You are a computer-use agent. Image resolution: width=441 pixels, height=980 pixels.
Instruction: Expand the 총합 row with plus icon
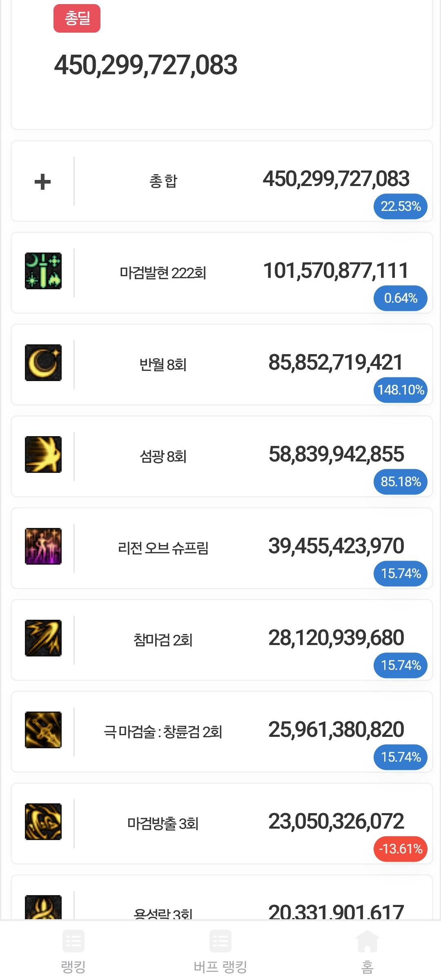coord(42,182)
